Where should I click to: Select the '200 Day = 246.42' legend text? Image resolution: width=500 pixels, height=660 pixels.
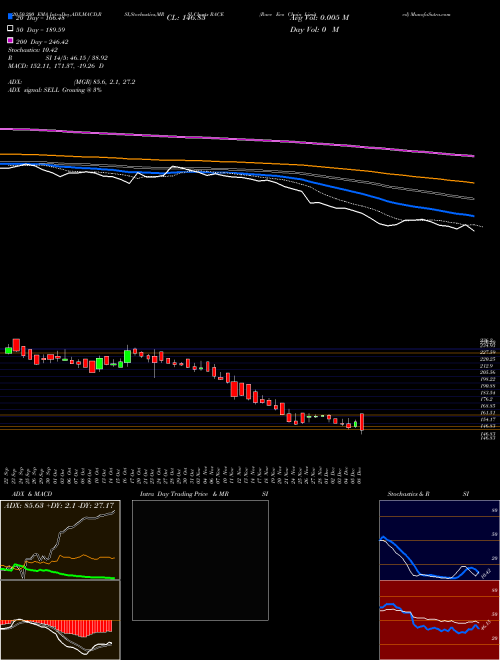[x=42, y=41]
